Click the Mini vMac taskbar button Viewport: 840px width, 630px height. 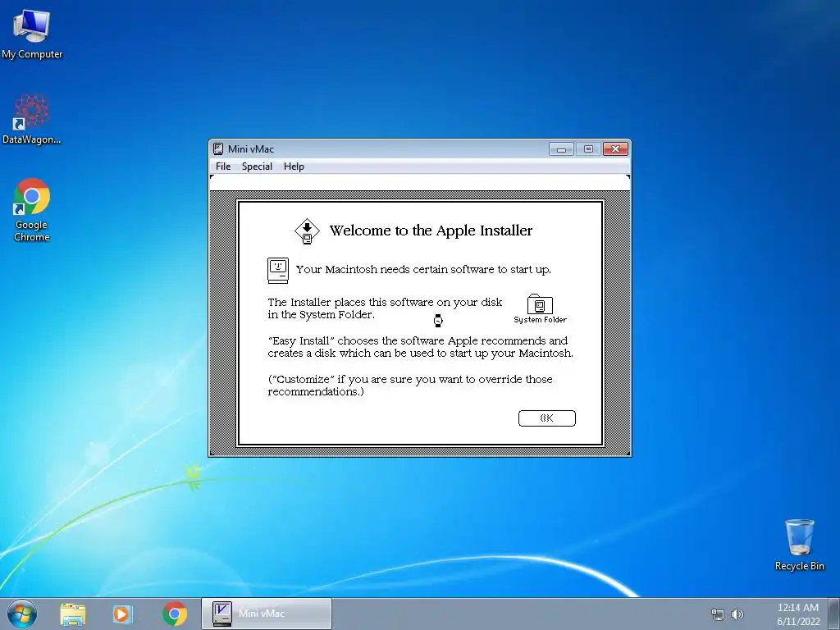[267, 614]
